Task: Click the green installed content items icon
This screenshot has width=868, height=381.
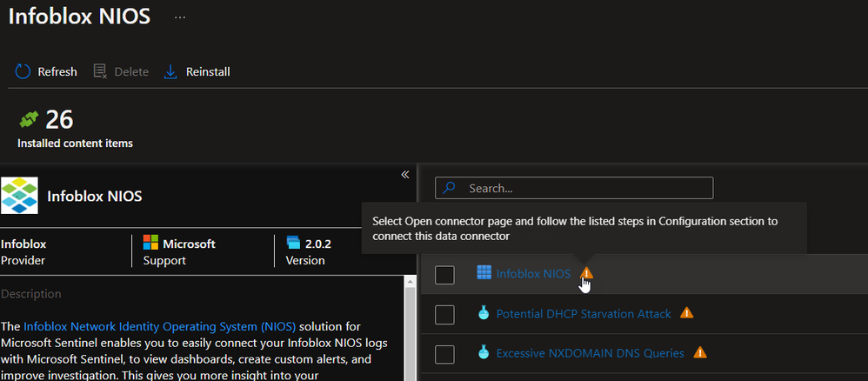Action: (28, 119)
